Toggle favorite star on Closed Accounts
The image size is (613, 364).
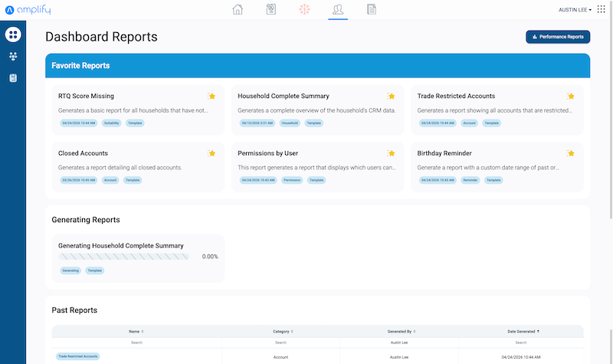[211, 153]
